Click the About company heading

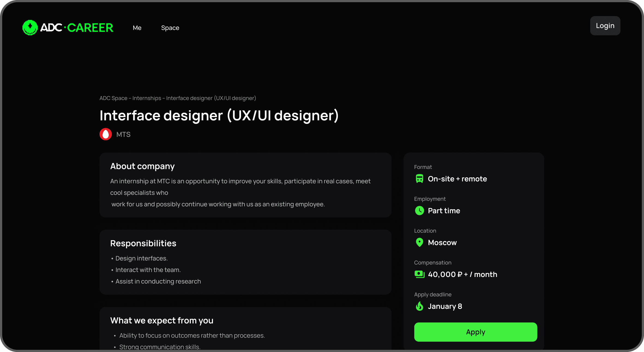[x=142, y=166]
